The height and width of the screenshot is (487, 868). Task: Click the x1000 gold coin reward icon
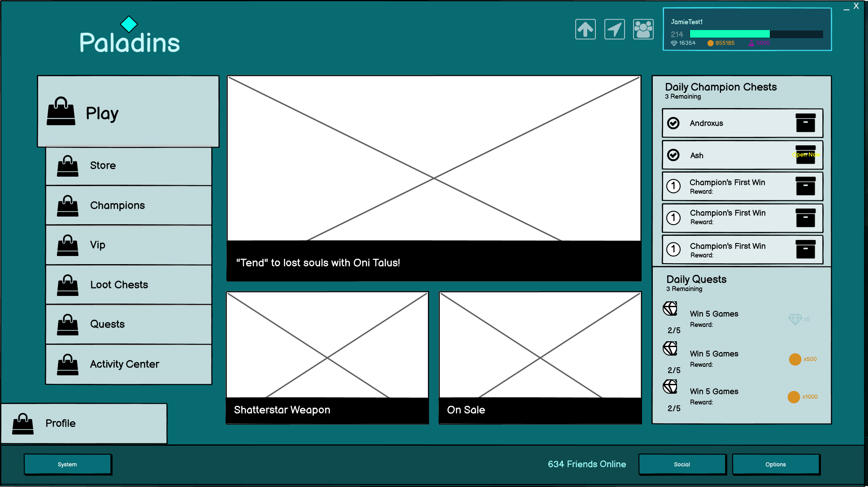click(x=794, y=397)
